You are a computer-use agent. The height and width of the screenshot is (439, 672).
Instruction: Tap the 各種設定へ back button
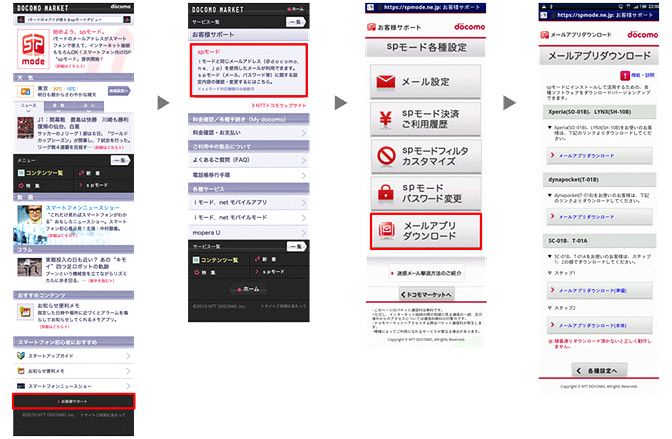point(600,370)
